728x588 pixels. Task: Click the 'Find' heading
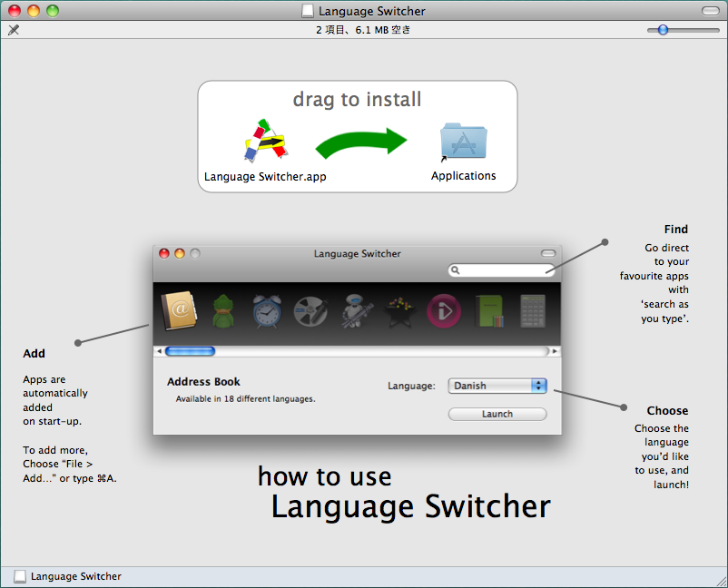tap(676, 230)
